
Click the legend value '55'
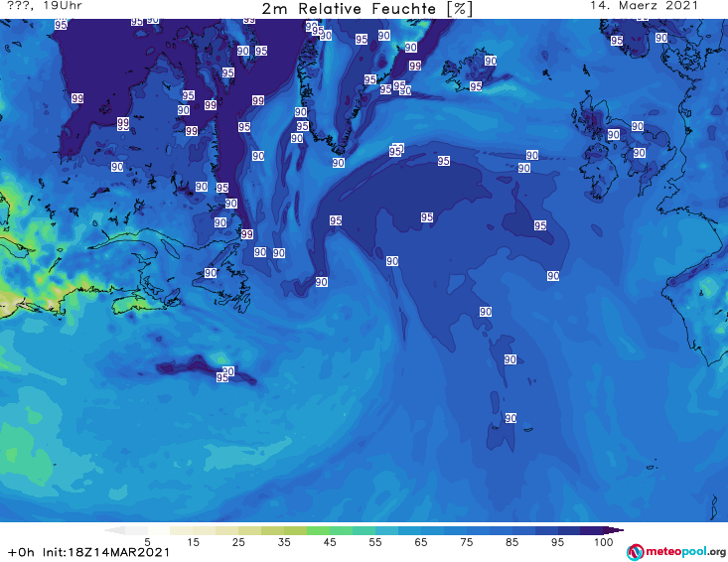coord(375,542)
